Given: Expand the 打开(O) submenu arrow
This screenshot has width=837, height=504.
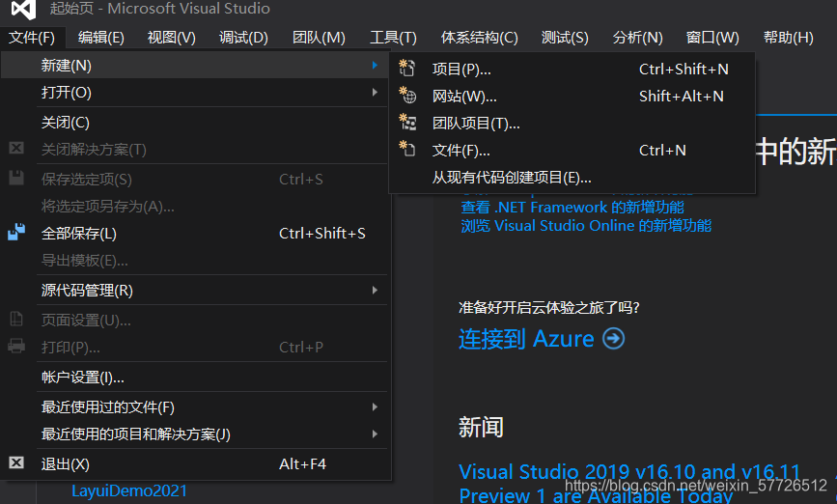Looking at the screenshot, I should 375,93.
